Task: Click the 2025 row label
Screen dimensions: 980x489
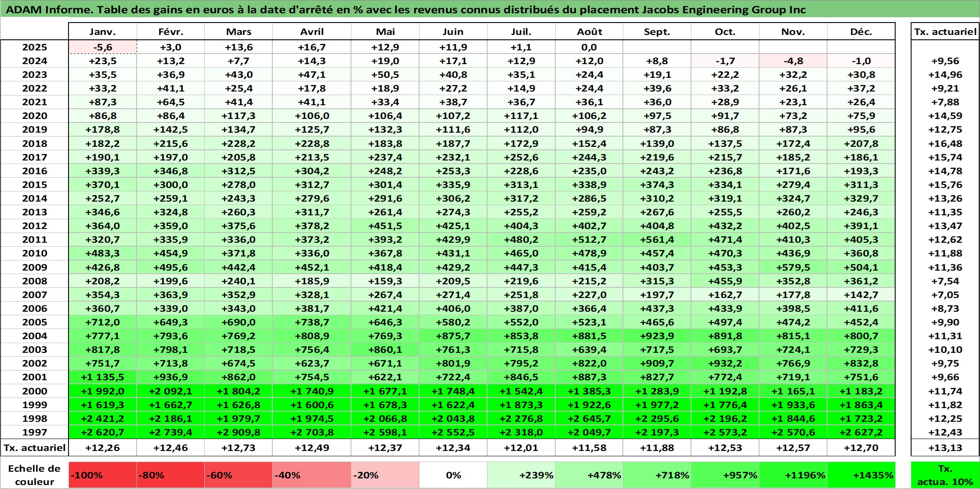Action: pos(34,47)
